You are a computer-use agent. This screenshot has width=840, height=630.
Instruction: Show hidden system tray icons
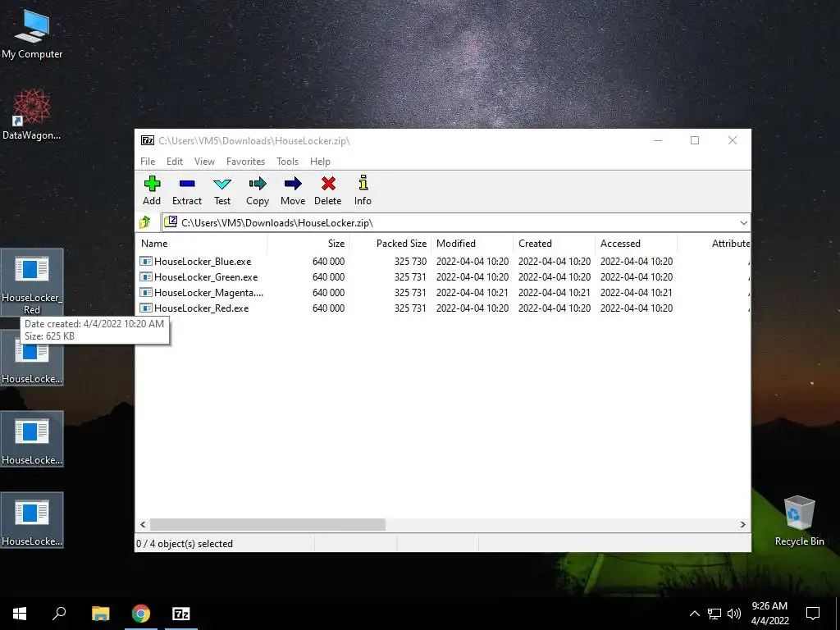pos(694,614)
